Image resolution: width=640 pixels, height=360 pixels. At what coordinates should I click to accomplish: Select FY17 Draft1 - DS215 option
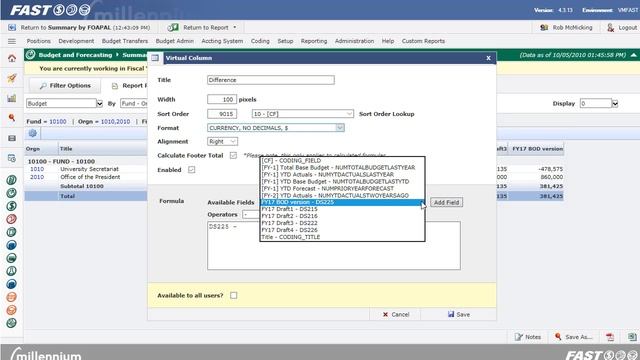pos(342,209)
